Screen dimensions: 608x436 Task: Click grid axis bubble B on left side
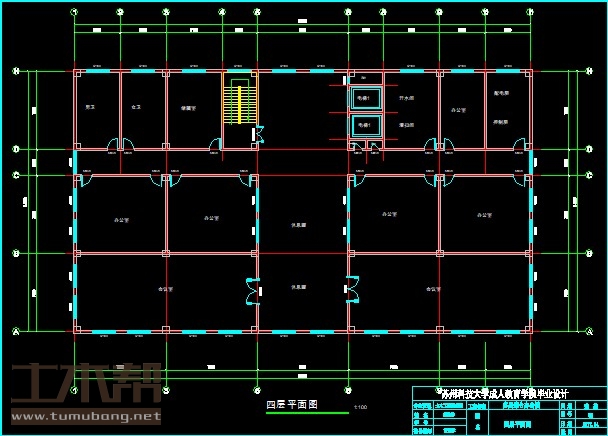(x=15, y=253)
